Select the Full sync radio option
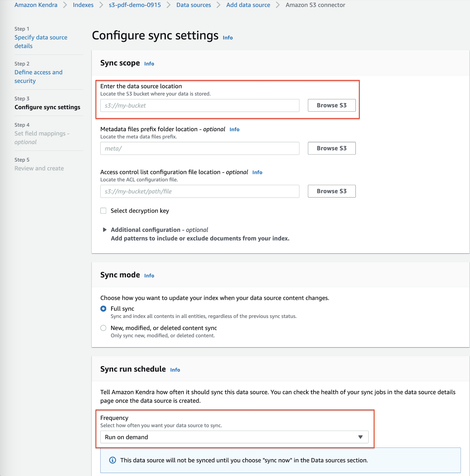The height and width of the screenshot is (476, 470). (104, 309)
